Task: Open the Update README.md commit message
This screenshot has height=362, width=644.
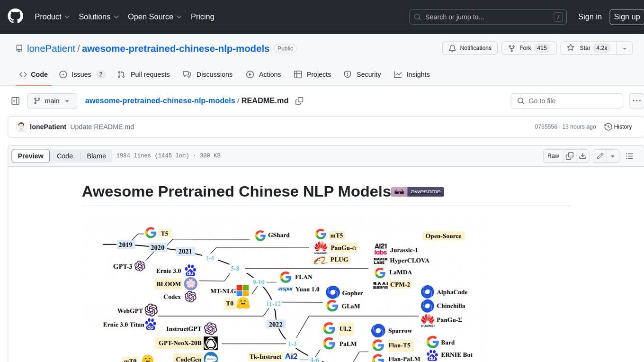Action: click(x=102, y=127)
